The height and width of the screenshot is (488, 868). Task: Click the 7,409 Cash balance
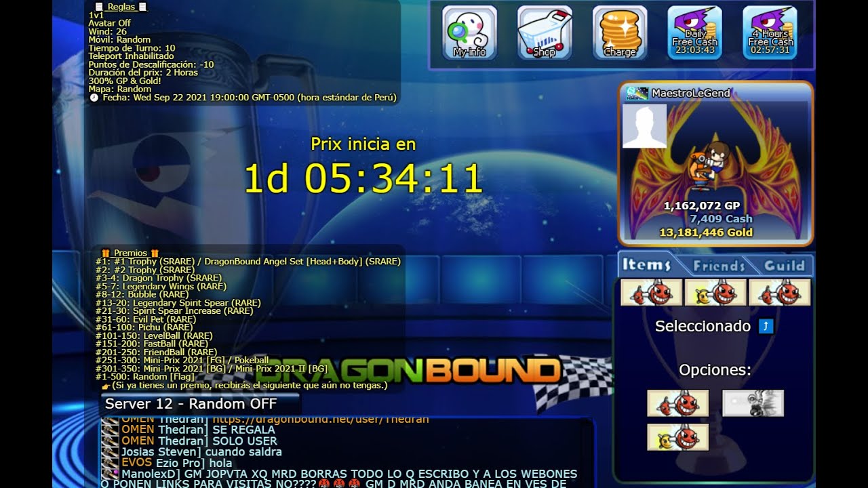[721, 219]
